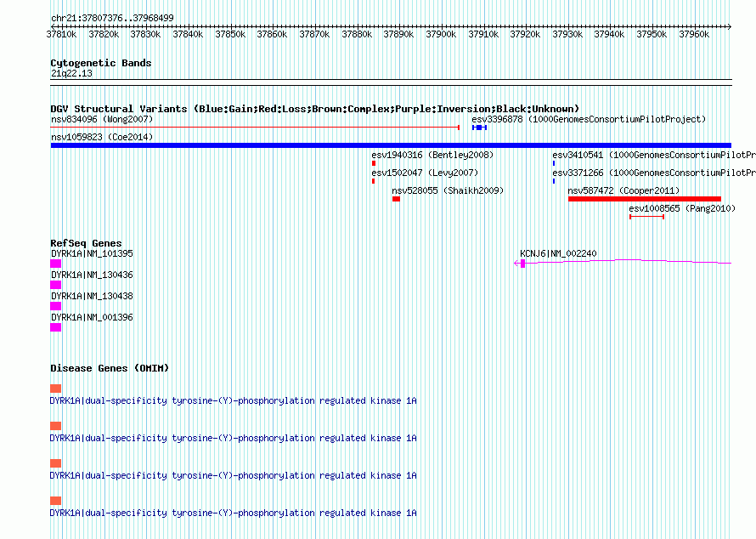The height and width of the screenshot is (539, 756).
Task: Open nsv528055 (Shaikh2009) variant
Action: click(448, 190)
